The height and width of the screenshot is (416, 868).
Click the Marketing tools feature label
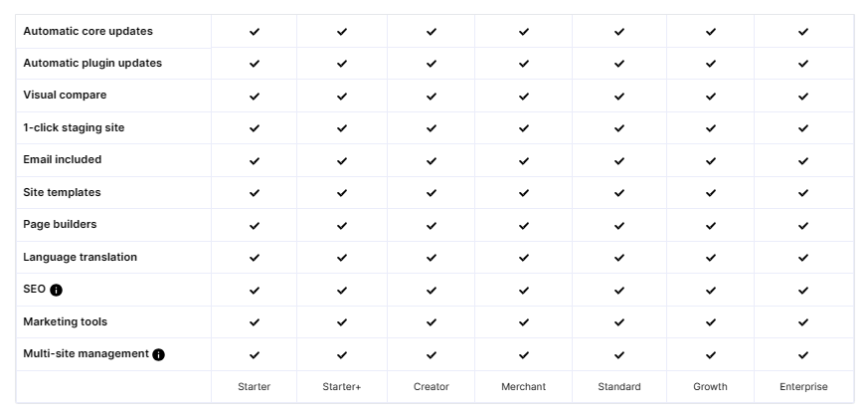click(65, 321)
